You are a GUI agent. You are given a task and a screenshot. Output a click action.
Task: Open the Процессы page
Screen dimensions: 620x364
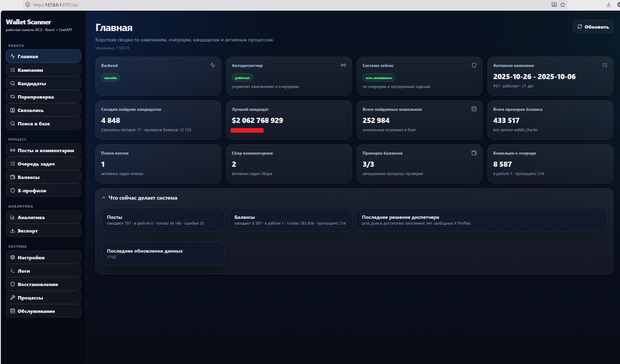pos(43,297)
